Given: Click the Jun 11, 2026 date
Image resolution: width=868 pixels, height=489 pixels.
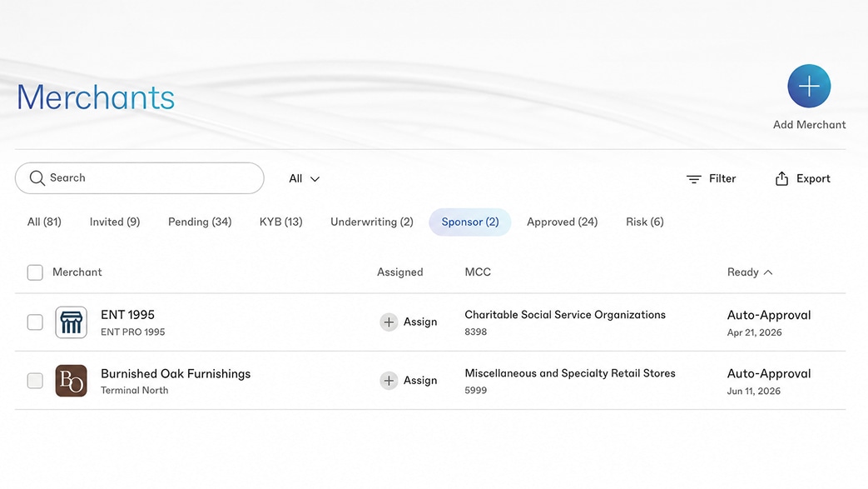Looking at the screenshot, I should (x=754, y=391).
